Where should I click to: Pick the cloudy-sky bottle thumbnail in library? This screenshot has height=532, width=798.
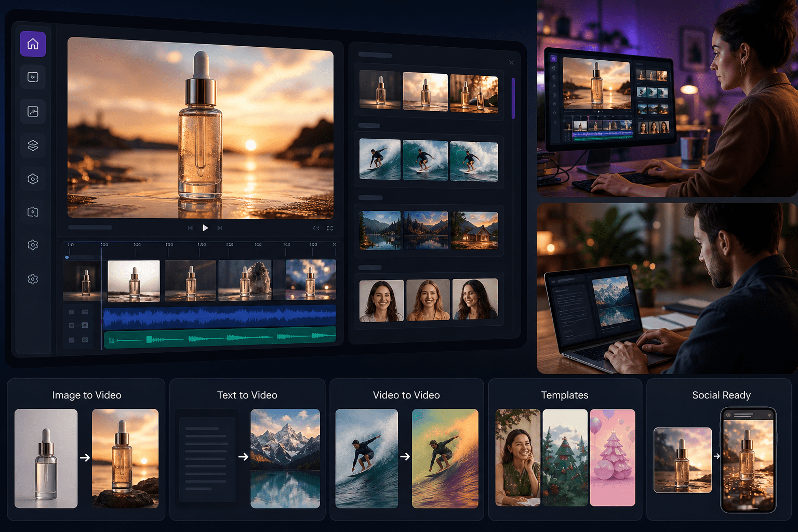tap(425, 92)
